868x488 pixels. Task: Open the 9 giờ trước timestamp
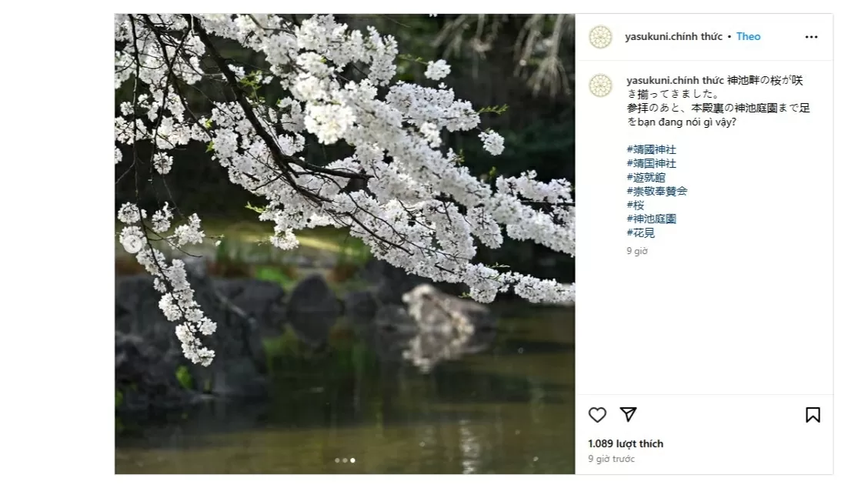pos(611,460)
